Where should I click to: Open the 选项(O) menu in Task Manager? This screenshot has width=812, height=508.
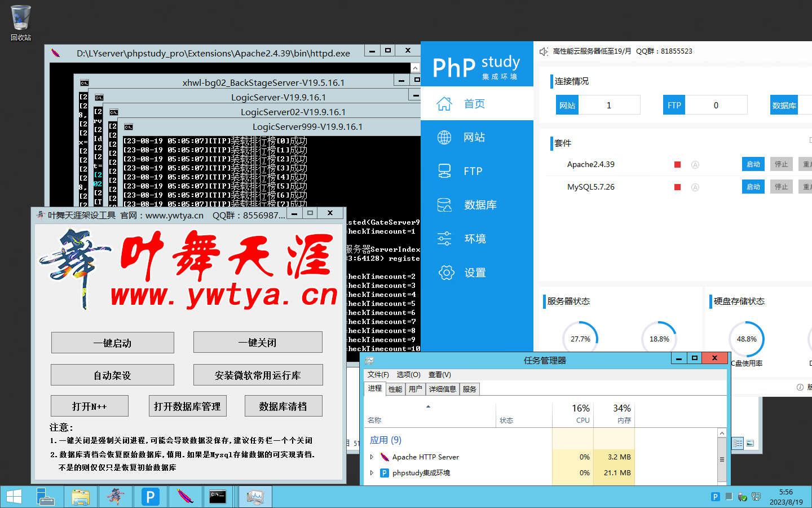408,375
